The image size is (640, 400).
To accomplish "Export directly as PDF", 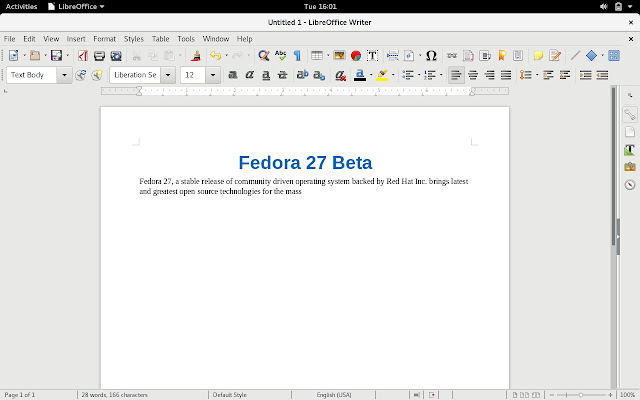I will [x=83, y=55].
